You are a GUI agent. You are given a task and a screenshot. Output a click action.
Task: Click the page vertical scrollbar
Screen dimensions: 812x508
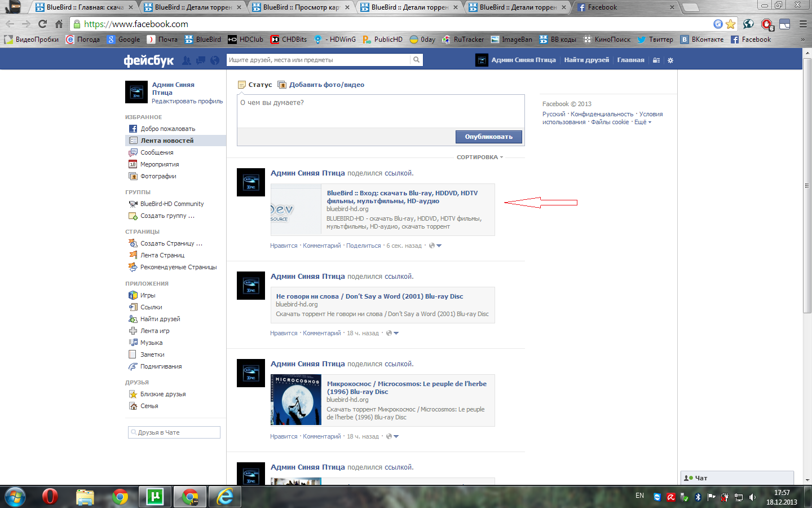click(x=807, y=185)
